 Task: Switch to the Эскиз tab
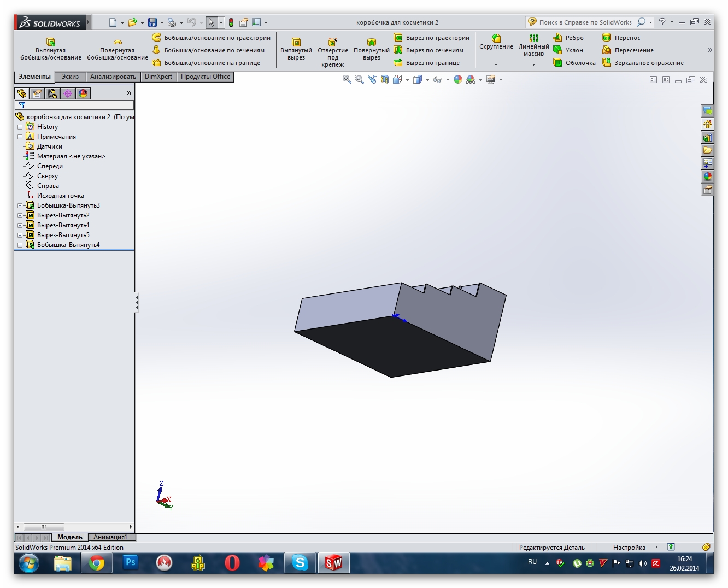(x=71, y=77)
